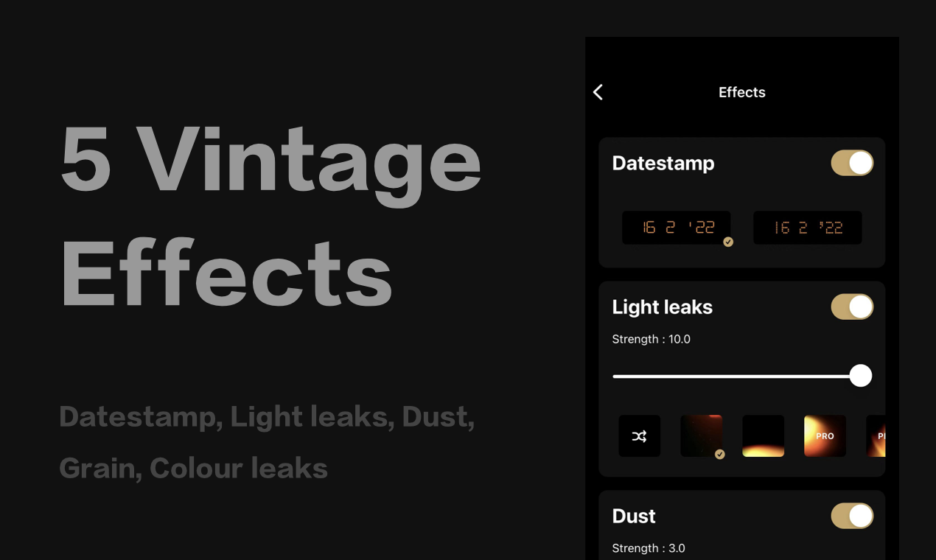Tap the shuffle light leaks icon
The width and height of the screenshot is (936, 560).
[639, 436]
